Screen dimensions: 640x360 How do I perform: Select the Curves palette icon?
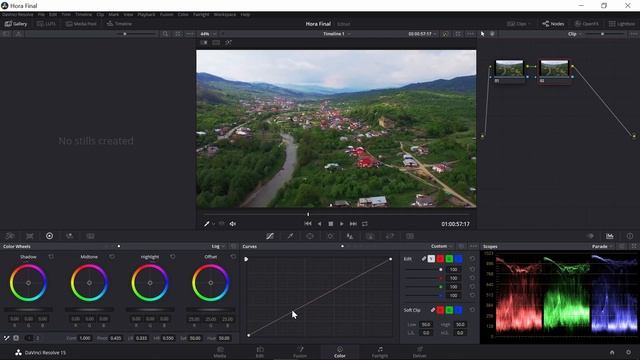coord(270,236)
